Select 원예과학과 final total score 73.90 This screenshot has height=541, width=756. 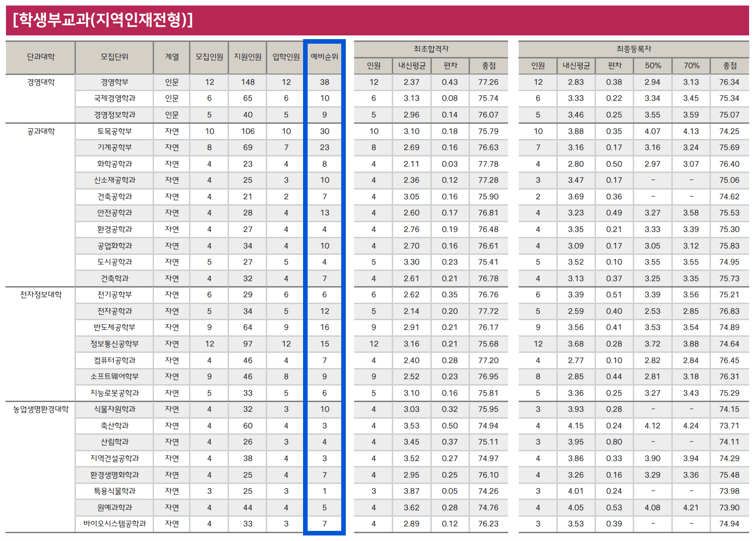point(729,508)
